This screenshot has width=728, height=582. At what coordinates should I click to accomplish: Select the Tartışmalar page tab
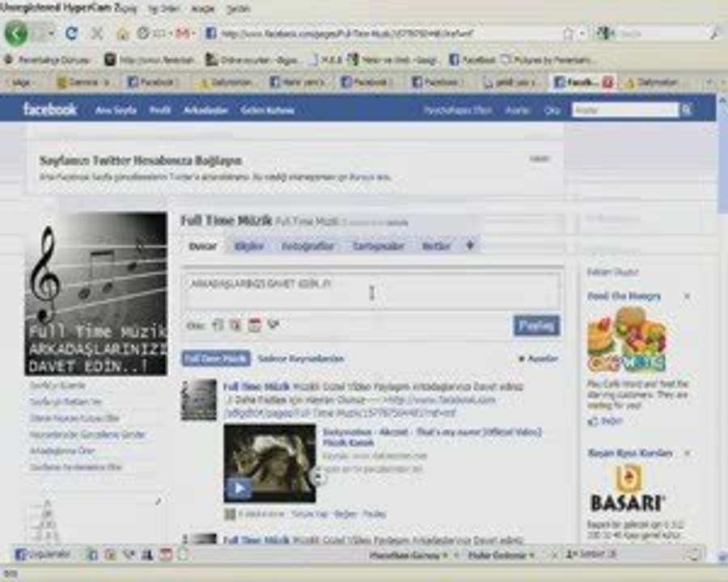[379, 246]
